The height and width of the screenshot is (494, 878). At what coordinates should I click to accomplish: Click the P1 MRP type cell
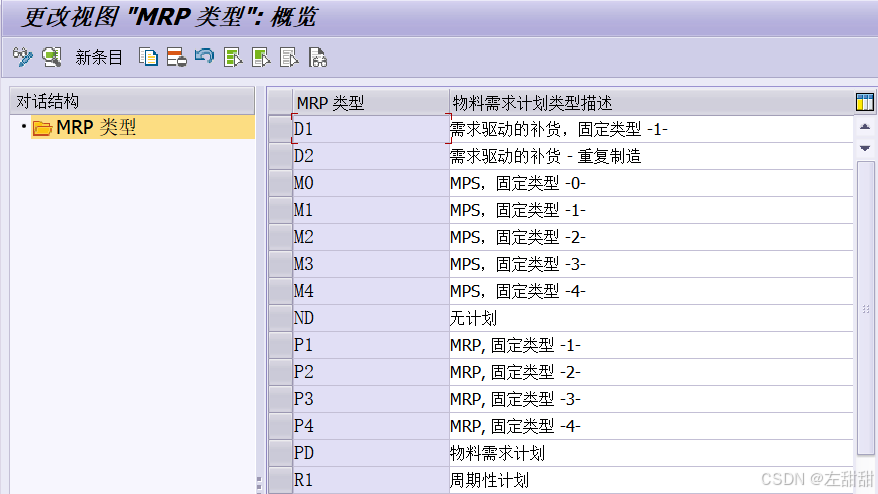(x=371, y=345)
